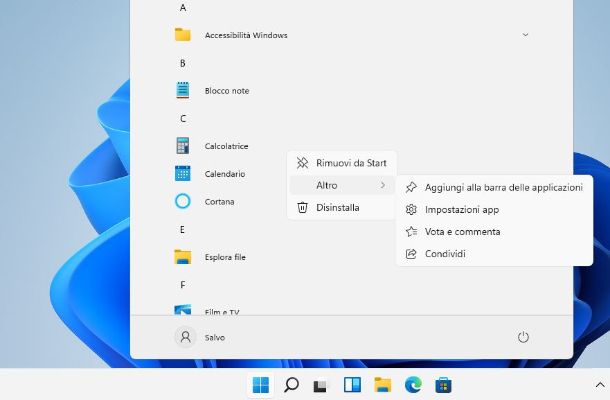This screenshot has width=610, height=400.
Task: Click the Windows Start button on taskbar
Action: [x=260, y=385]
